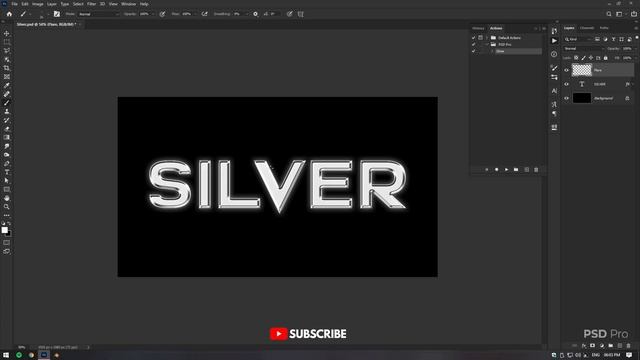Select the Clone Stamp tool
Image resolution: width=640 pixels, height=360 pixels.
tap(7, 111)
